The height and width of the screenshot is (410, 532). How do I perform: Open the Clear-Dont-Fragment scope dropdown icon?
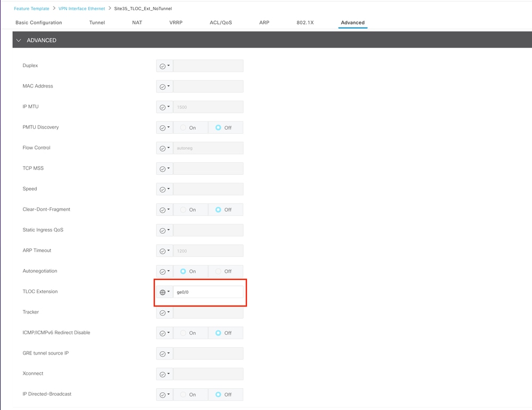165,210
